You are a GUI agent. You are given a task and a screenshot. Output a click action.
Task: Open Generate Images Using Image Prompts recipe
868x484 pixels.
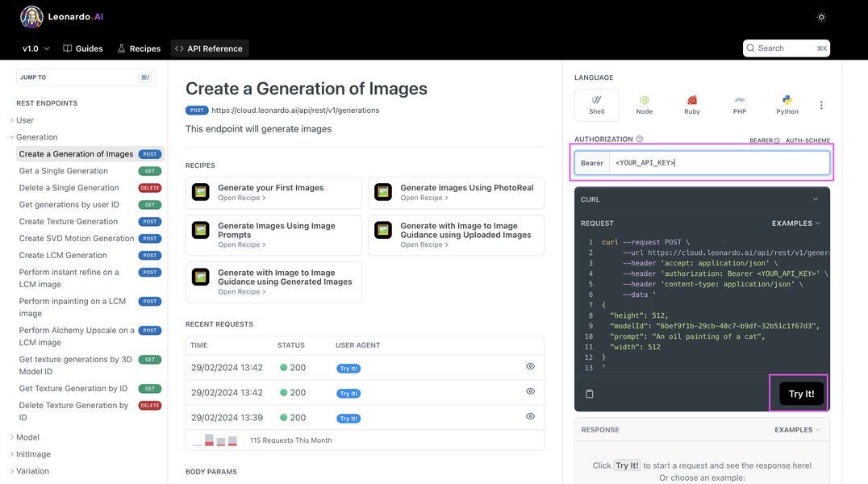pyautogui.click(x=273, y=236)
